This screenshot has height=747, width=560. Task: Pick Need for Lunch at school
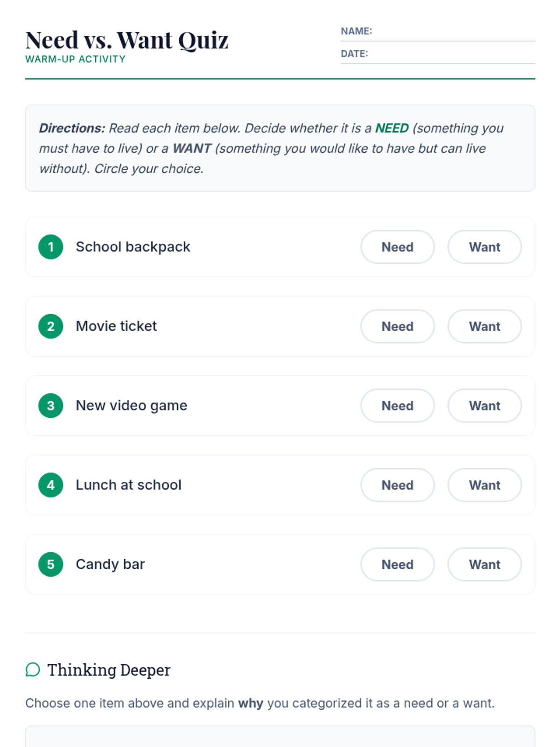[x=398, y=485]
